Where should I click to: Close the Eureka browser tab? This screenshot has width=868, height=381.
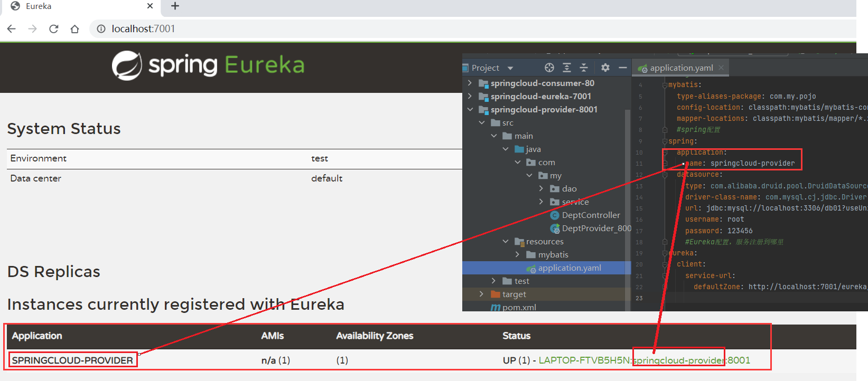(x=150, y=6)
